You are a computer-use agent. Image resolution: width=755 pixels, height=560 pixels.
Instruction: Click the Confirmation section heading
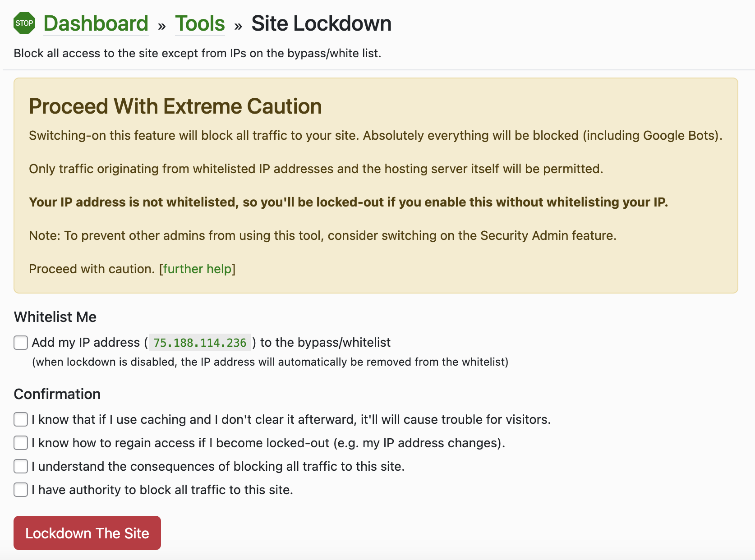coord(57,394)
